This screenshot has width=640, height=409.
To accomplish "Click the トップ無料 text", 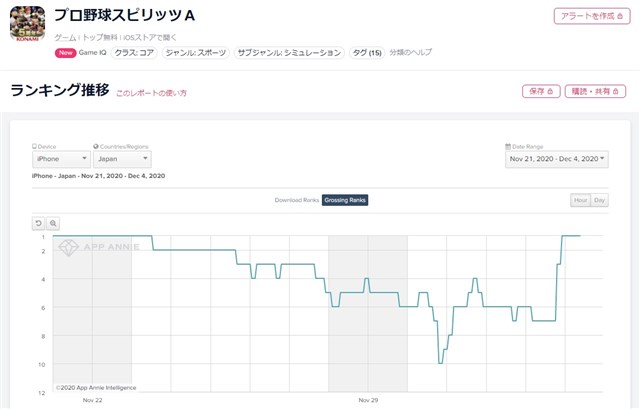I will 100,38.
